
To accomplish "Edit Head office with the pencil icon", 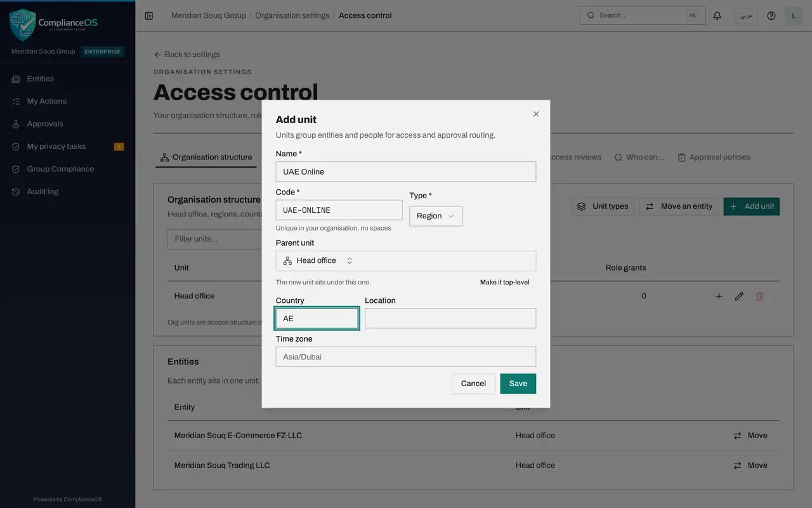I will (739, 296).
